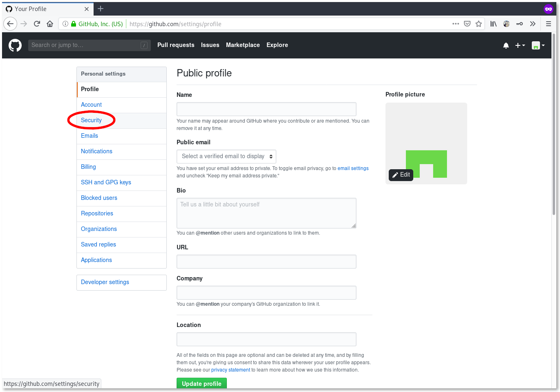Bookmark this page with the star
Screen dimensions: 560x392
click(x=479, y=24)
